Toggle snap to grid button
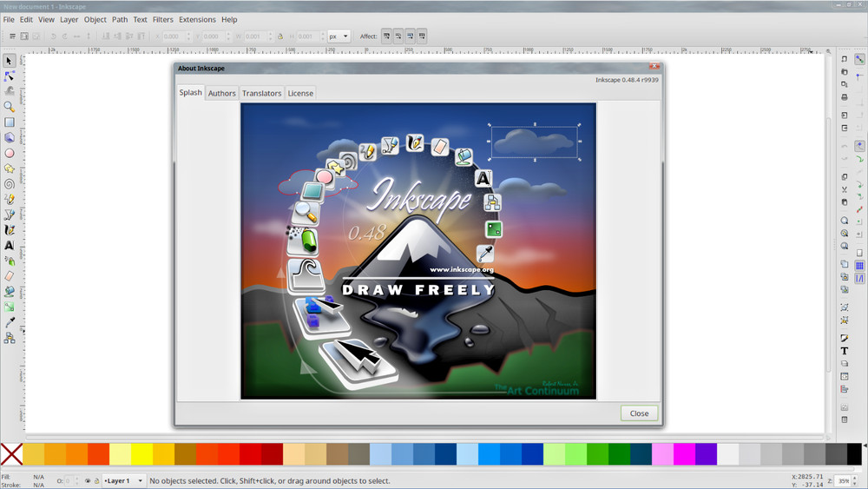This screenshot has height=489, width=868. tap(859, 266)
